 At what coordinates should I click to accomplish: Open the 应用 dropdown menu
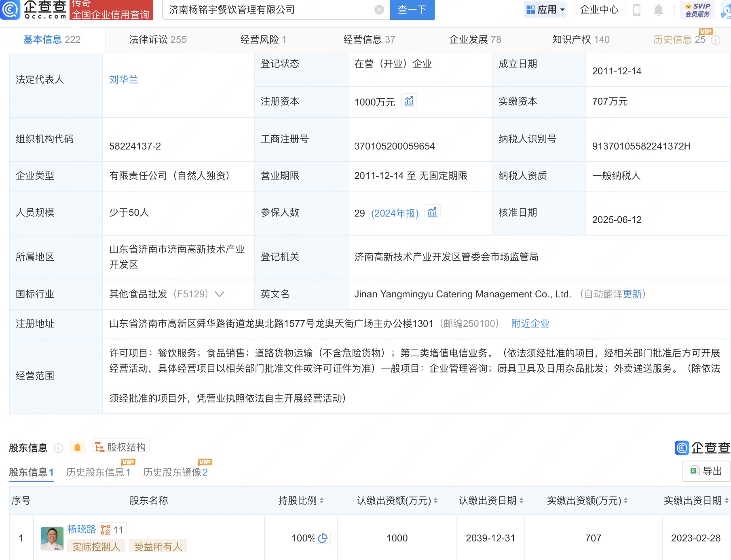545,10
